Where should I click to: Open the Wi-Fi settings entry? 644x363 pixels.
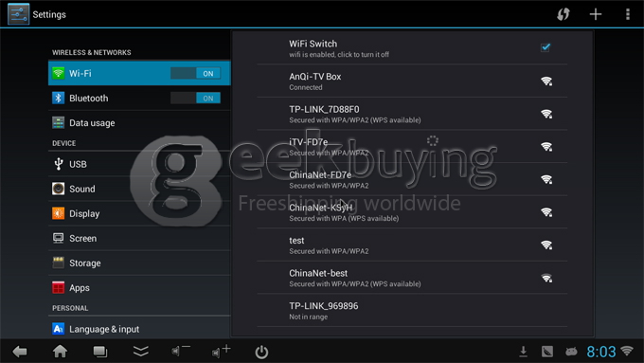click(x=139, y=73)
